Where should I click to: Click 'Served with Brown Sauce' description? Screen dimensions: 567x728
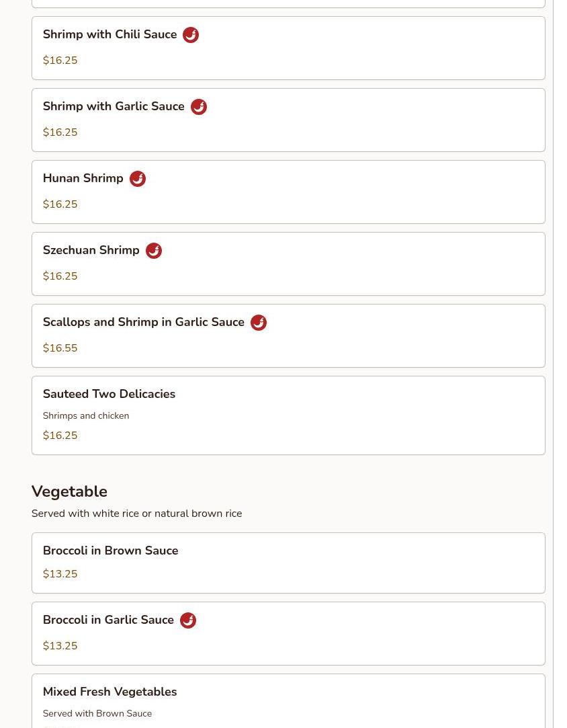[x=97, y=714]
